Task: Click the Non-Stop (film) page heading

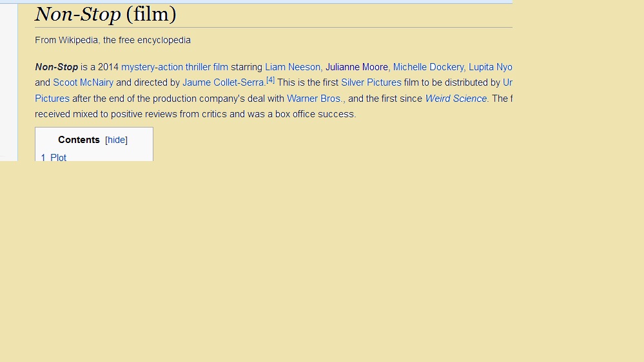Action: [x=106, y=14]
